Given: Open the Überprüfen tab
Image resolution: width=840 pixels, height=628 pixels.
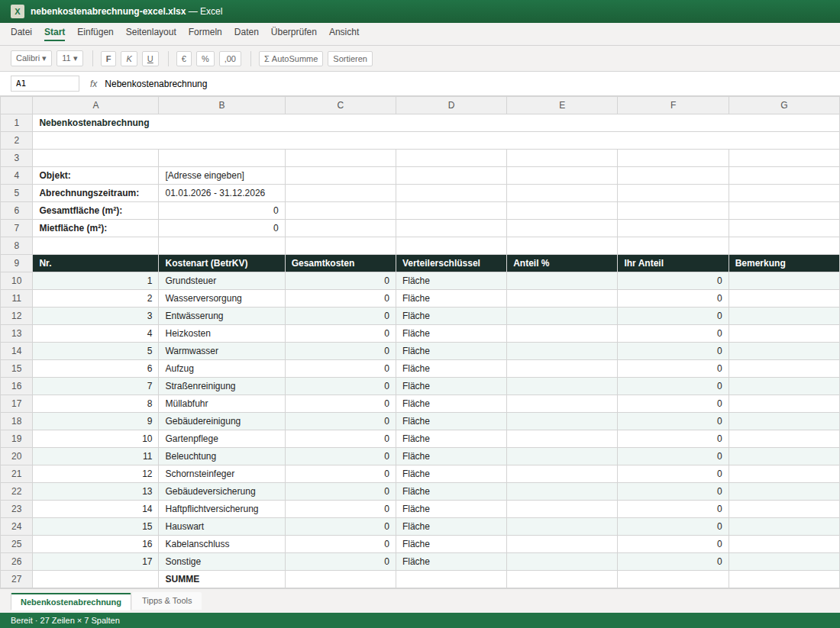Looking at the screenshot, I should click(x=293, y=32).
